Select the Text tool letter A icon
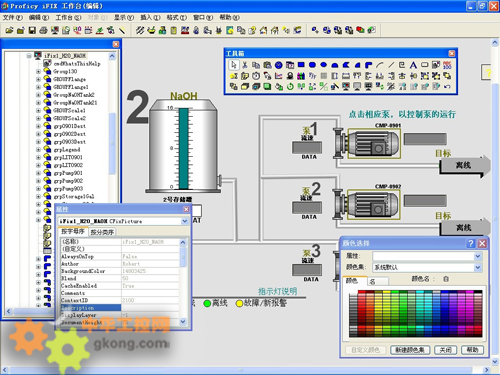 click(413, 65)
